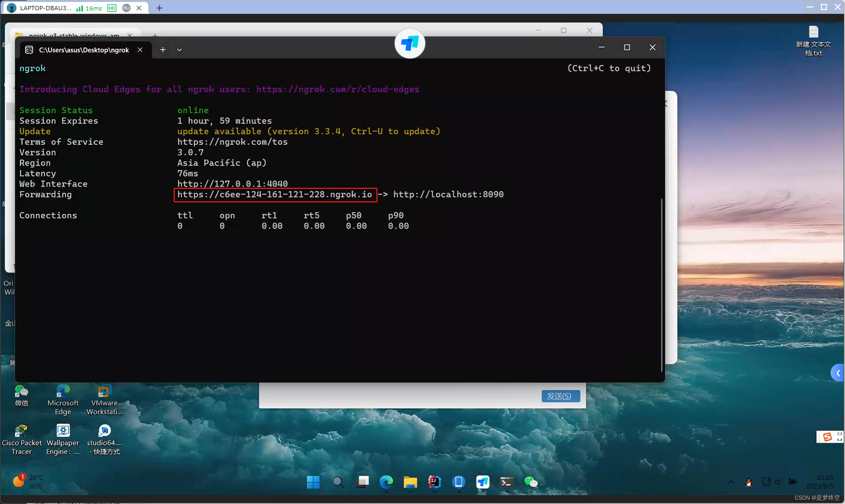Click the ngrok-v3 browser tab
The image size is (845, 504).
(x=72, y=34)
